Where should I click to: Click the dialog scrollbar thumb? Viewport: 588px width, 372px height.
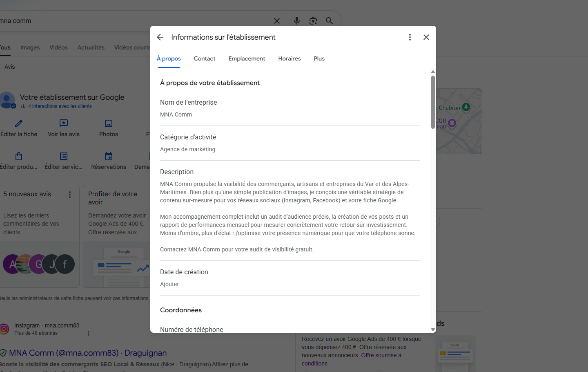point(433,102)
